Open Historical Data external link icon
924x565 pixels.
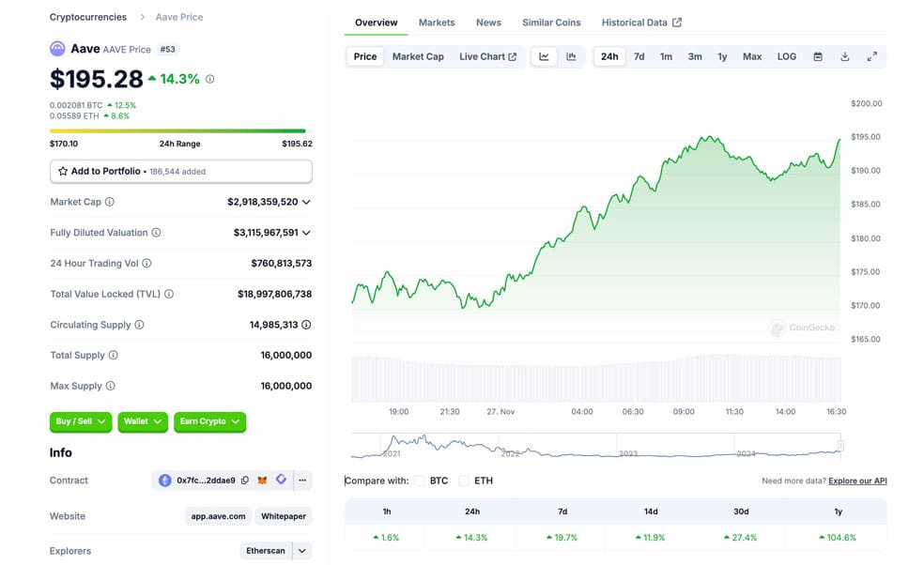[x=677, y=23]
